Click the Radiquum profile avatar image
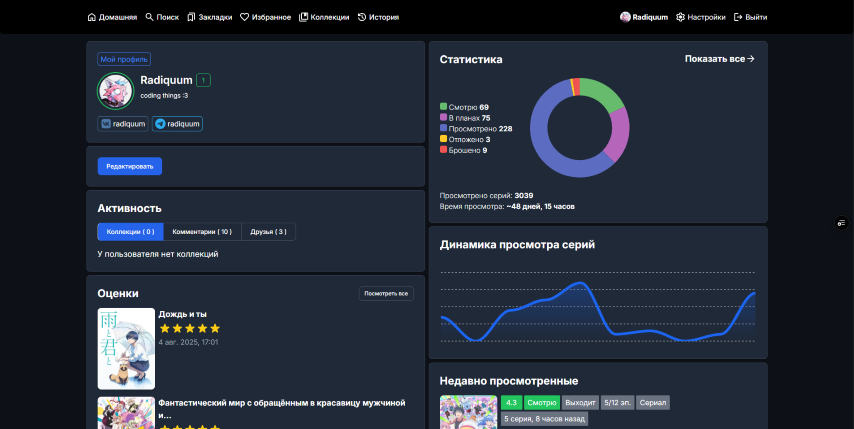 pos(115,90)
